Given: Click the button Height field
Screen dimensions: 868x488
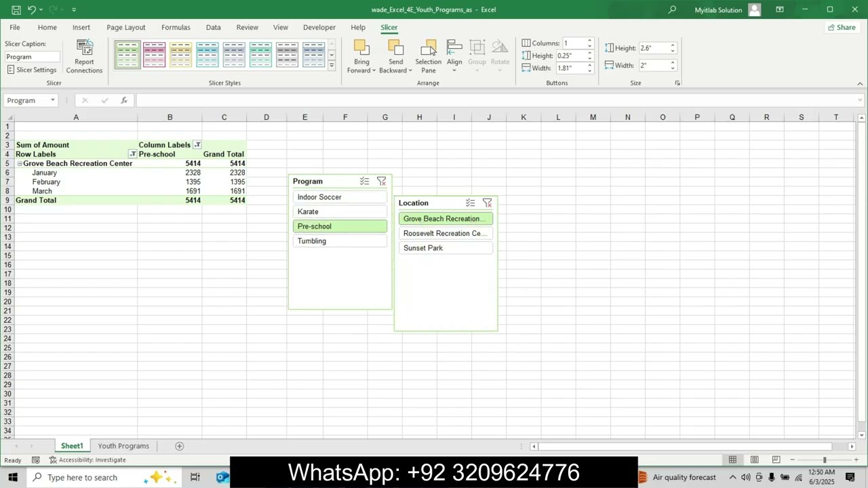Looking at the screenshot, I should coord(570,56).
